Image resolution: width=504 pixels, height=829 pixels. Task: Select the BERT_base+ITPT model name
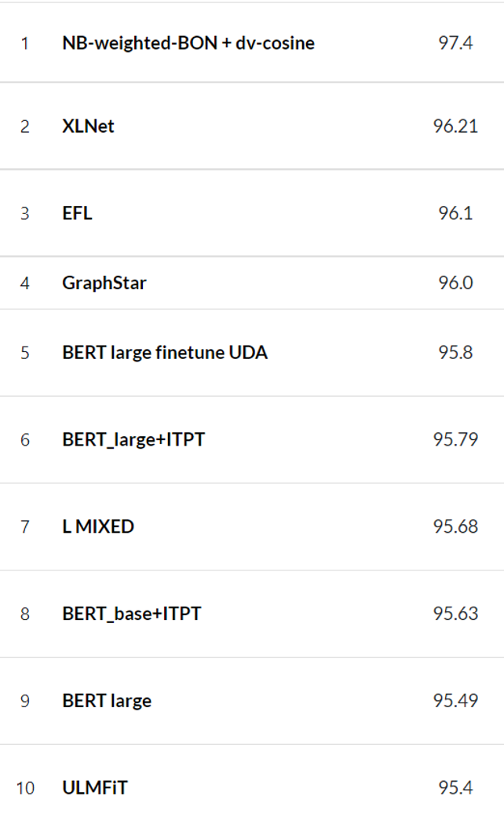[x=132, y=613]
